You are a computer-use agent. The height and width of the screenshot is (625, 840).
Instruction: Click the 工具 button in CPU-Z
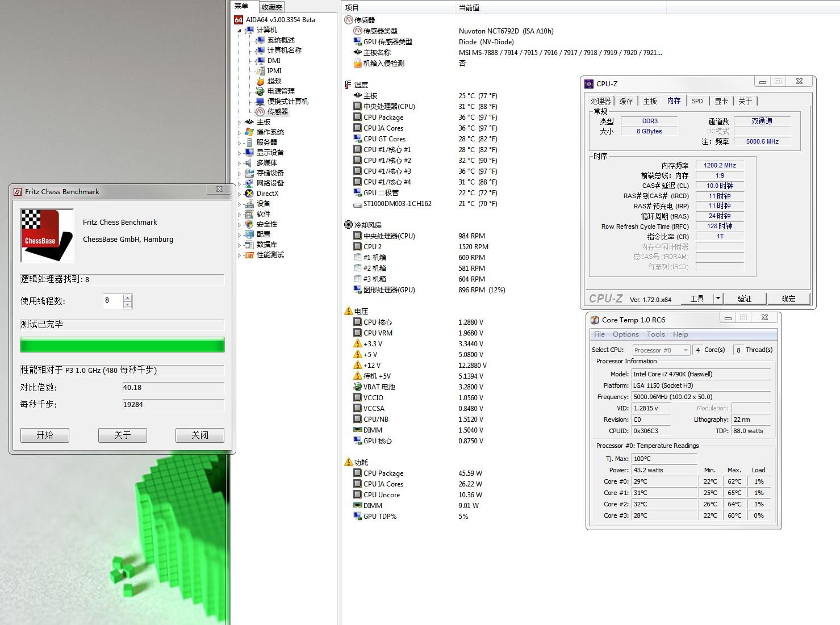[x=697, y=299]
